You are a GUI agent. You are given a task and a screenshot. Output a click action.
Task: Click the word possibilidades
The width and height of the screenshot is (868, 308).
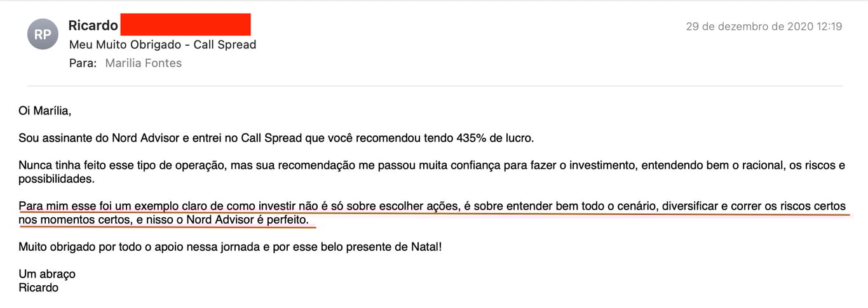click(x=56, y=179)
